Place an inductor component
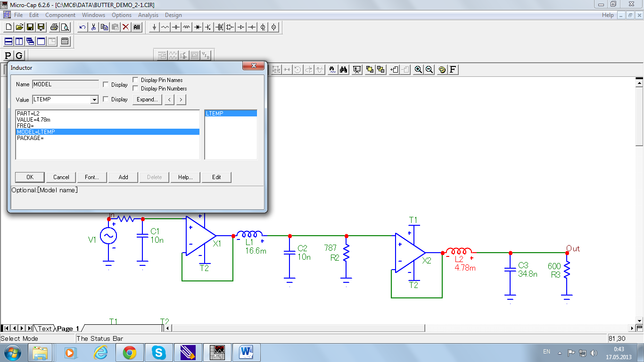The height and width of the screenshot is (362, 644). click(x=187, y=27)
